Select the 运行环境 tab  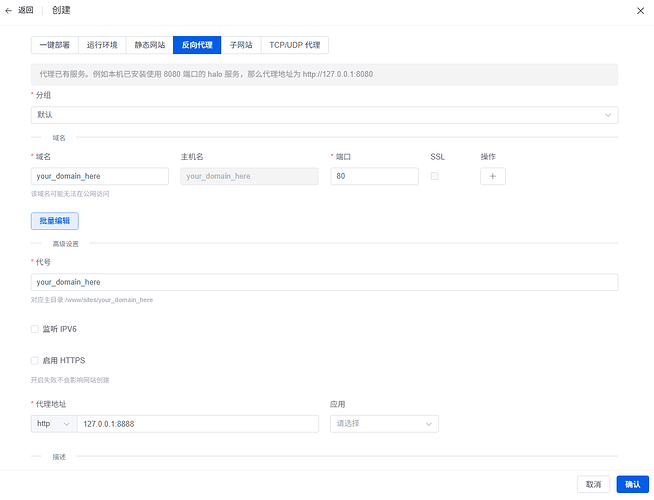(x=102, y=45)
